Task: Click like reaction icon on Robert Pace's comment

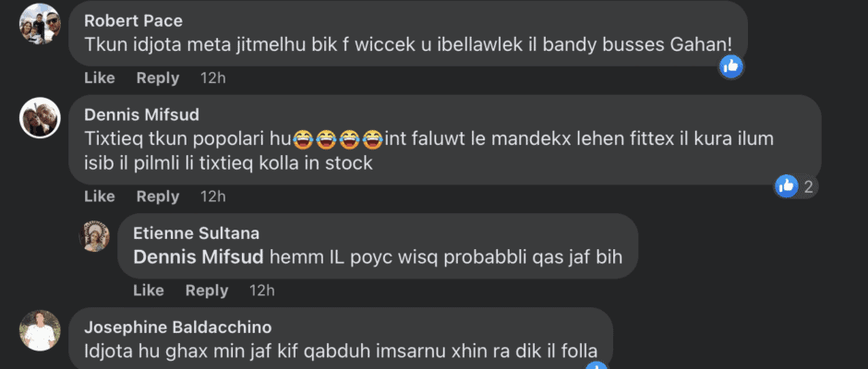Action: tap(730, 67)
